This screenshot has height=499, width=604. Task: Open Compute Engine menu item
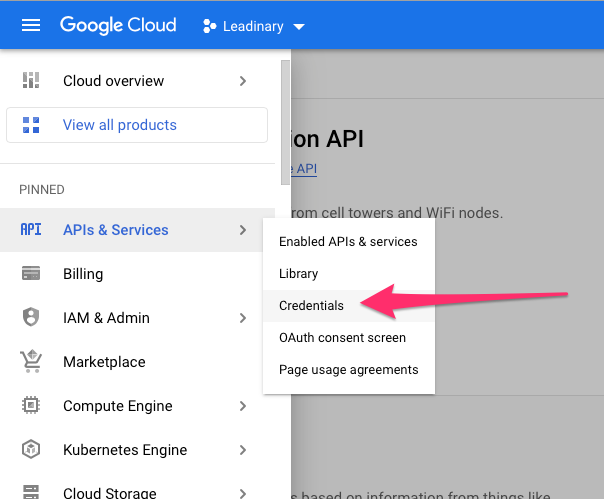click(x=138, y=406)
